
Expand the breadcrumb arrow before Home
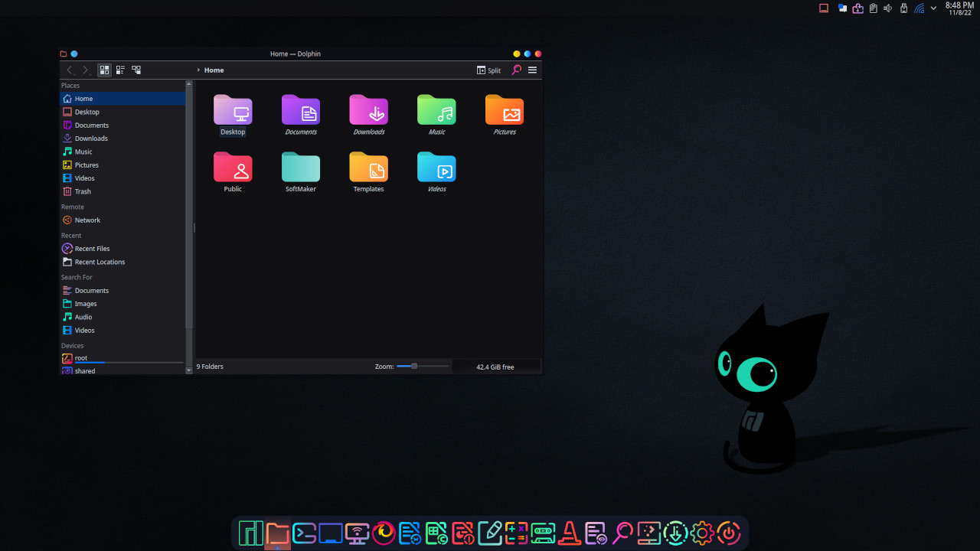tap(198, 70)
